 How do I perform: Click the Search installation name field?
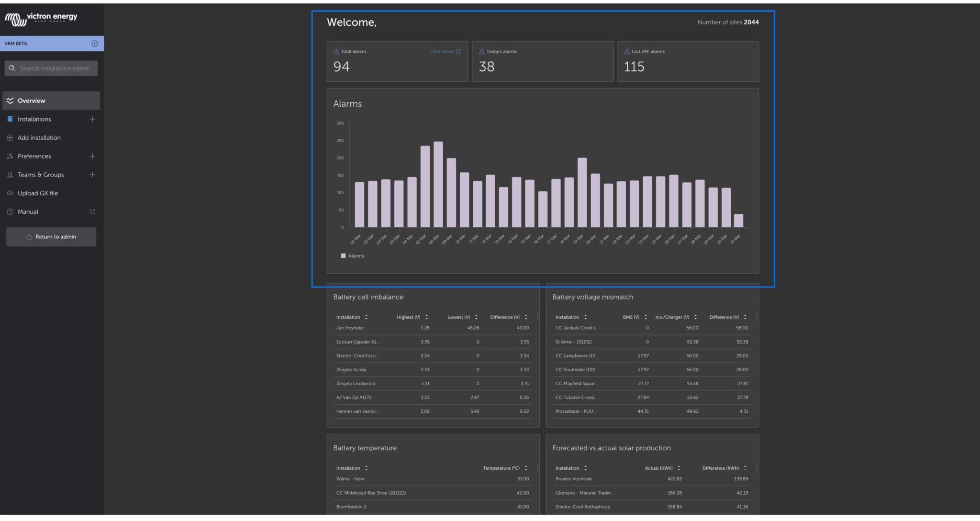pyautogui.click(x=53, y=68)
